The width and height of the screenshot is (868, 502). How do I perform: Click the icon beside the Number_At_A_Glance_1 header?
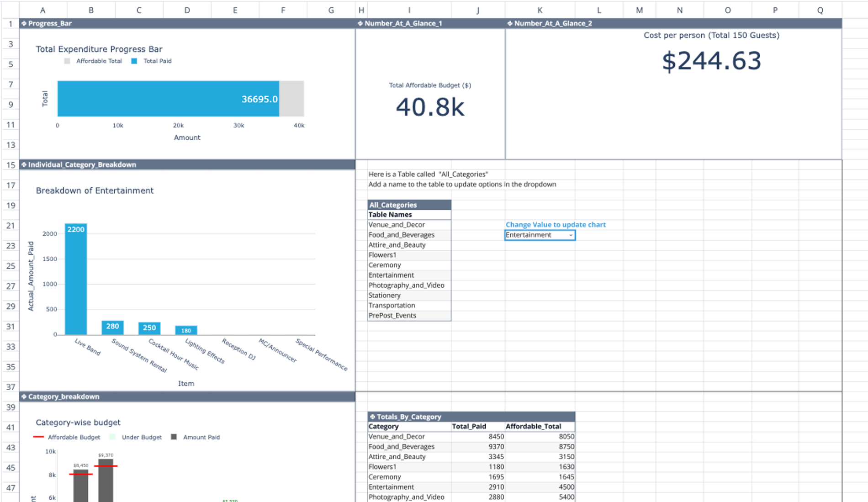coord(360,23)
